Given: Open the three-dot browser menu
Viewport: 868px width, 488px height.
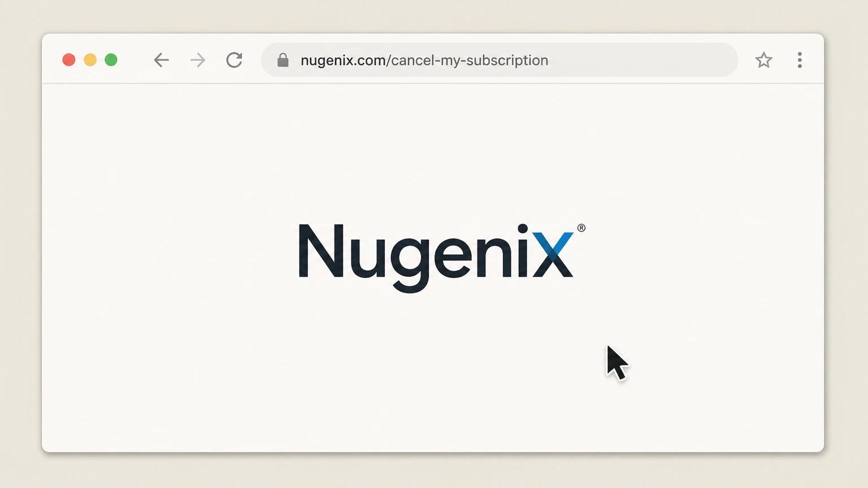Looking at the screenshot, I should point(800,60).
